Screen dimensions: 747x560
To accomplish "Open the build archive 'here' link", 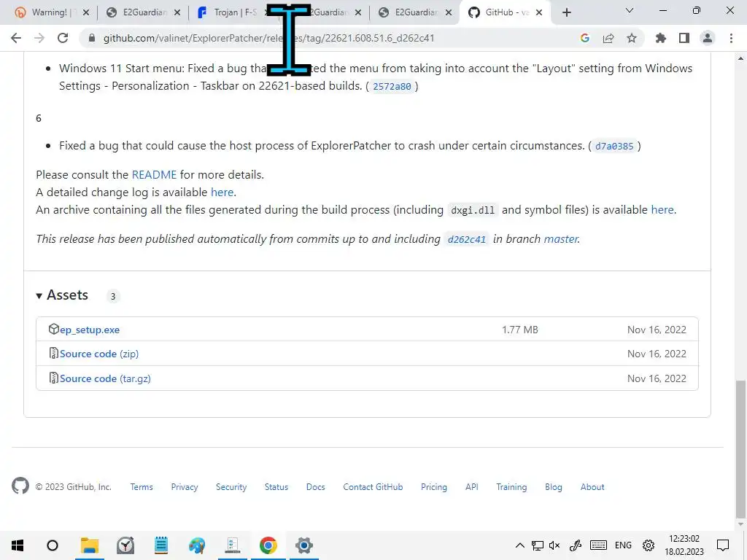I will [x=662, y=210].
